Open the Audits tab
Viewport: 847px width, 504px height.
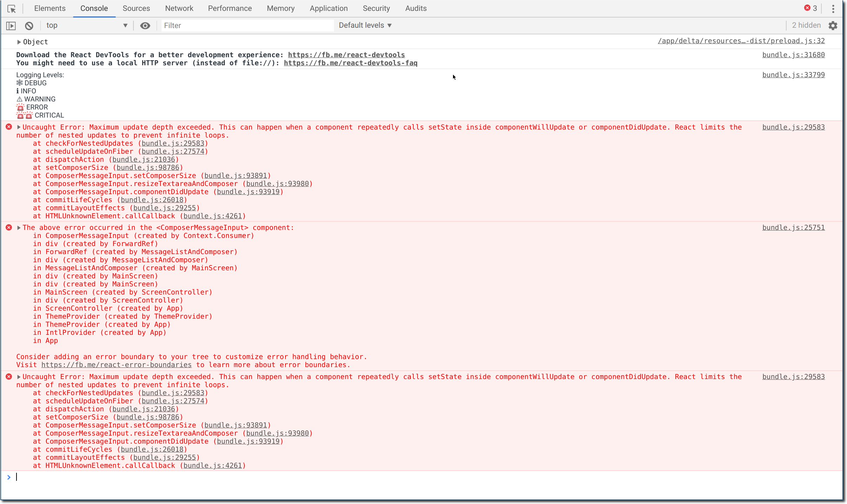point(416,8)
